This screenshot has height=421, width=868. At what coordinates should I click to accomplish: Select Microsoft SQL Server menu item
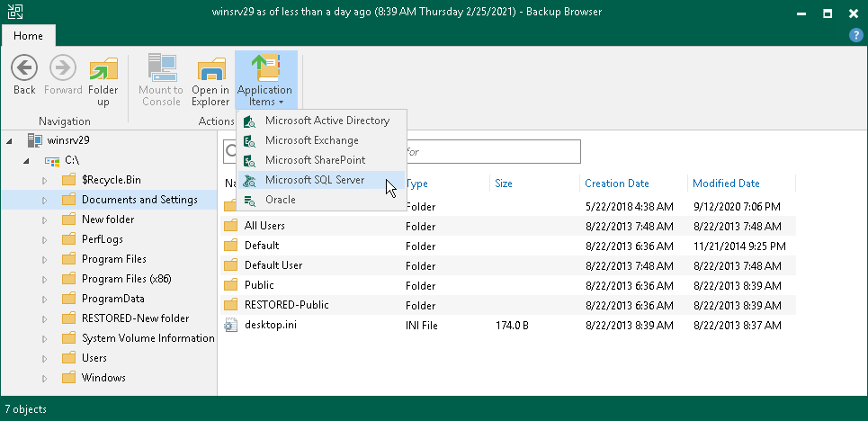(x=314, y=180)
